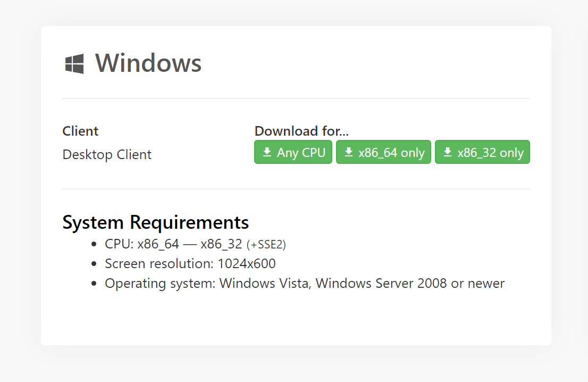This screenshot has height=382, width=588.
Task: Click the CPU x86_64 requirement line
Action: [x=173, y=244]
